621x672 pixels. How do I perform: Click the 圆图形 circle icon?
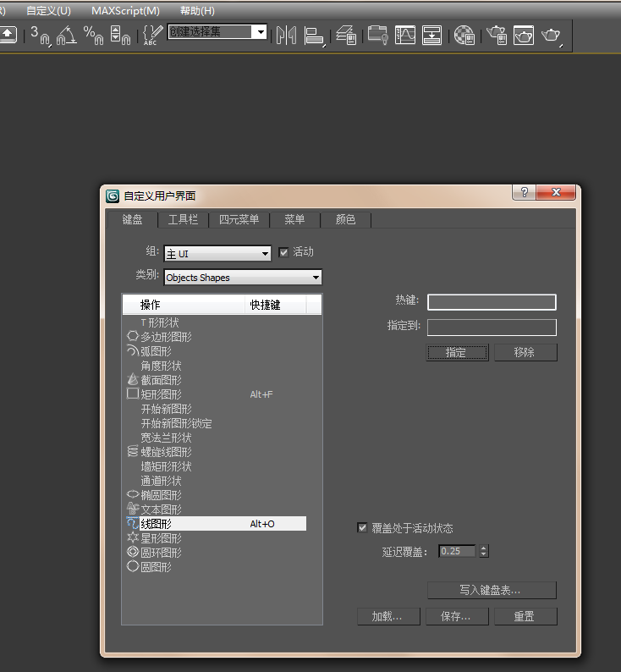tap(133, 566)
